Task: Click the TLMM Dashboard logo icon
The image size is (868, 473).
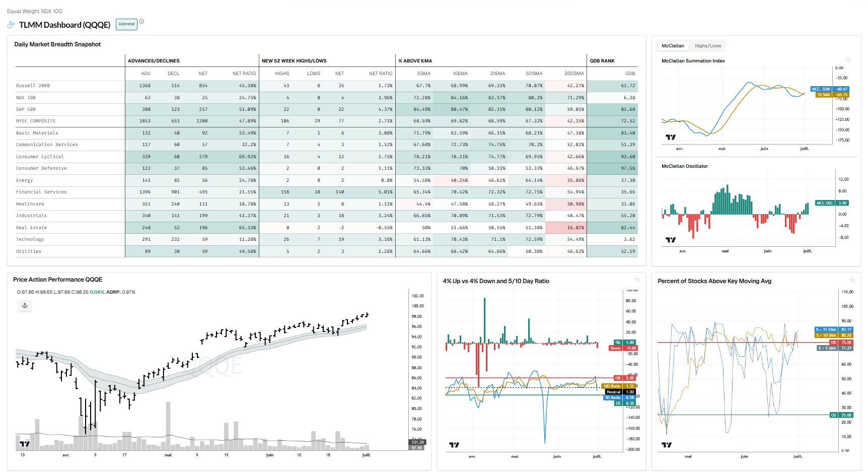Action: click(x=11, y=25)
